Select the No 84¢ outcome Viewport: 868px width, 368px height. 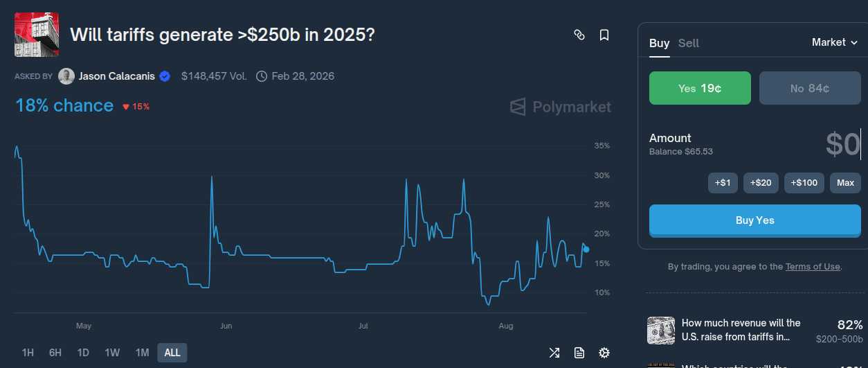point(810,88)
